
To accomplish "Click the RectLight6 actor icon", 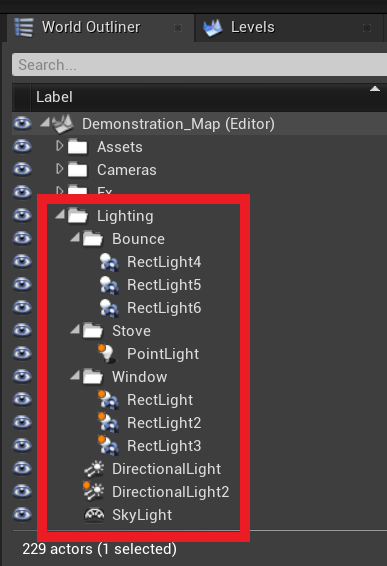I will [109, 308].
